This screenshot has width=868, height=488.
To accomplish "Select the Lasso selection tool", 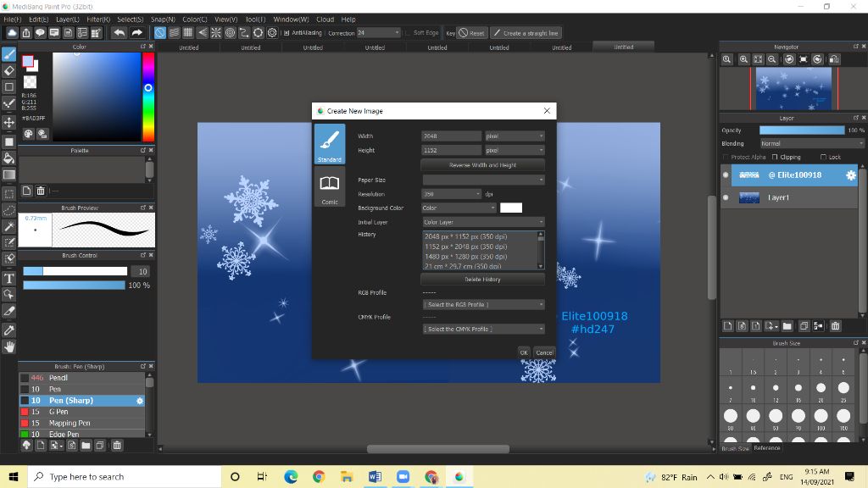I will click(8, 210).
